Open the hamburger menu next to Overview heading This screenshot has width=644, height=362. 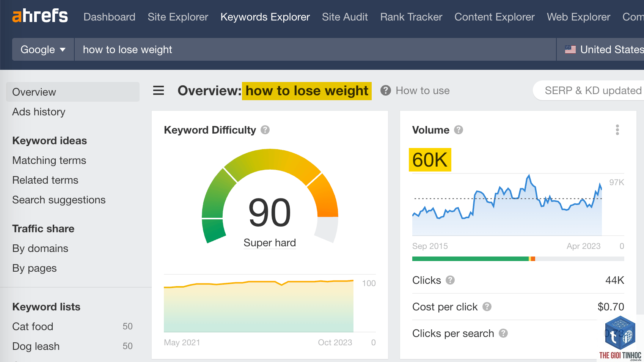point(159,90)
